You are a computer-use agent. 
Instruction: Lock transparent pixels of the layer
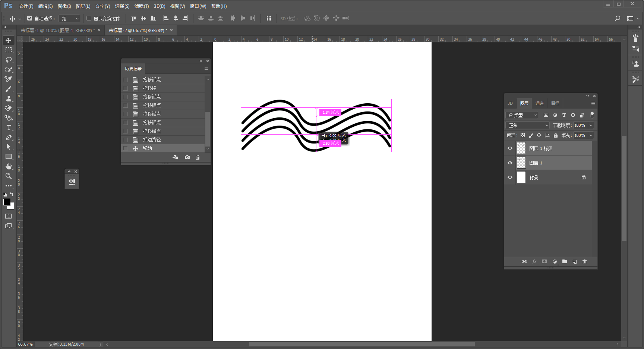[x=523, y=135]
